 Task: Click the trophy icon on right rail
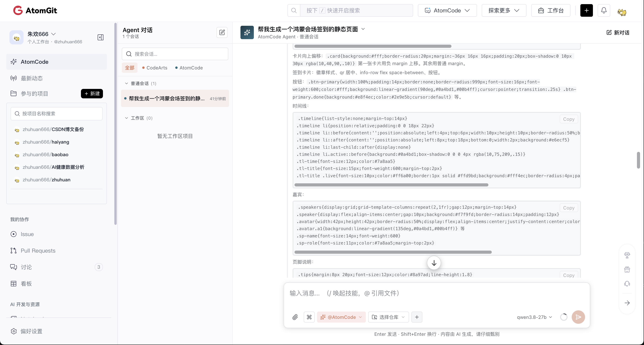[627, 255]
